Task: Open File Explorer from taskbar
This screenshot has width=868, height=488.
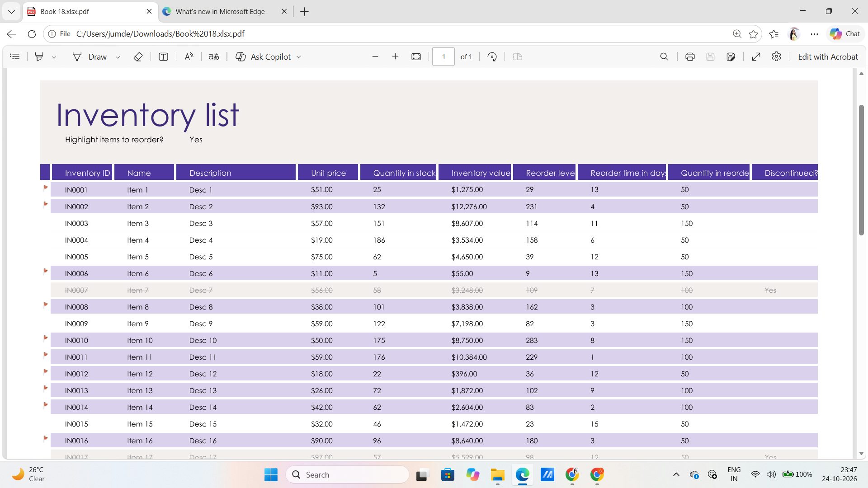Action: (497, 474)
